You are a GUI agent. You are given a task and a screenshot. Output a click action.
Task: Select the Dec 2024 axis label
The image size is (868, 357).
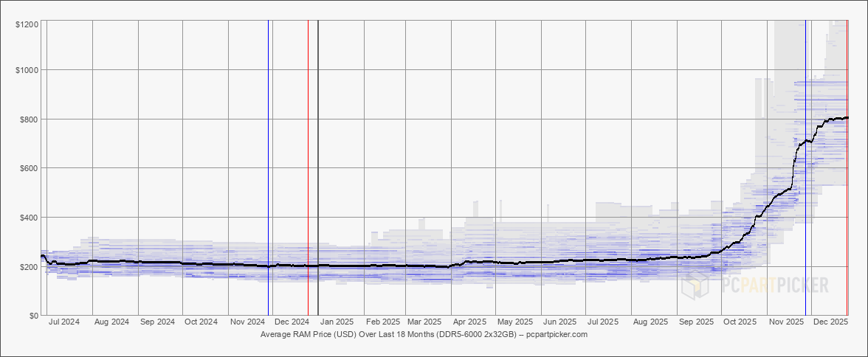[x=292, y=322]
